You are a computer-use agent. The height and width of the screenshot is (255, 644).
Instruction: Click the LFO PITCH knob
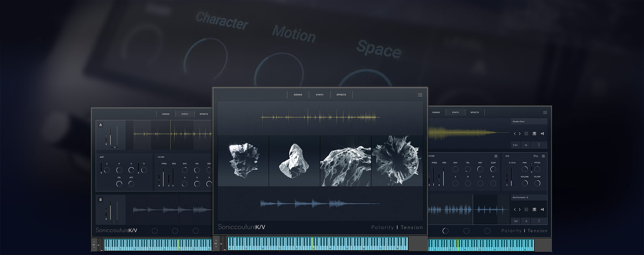(537, 169)
